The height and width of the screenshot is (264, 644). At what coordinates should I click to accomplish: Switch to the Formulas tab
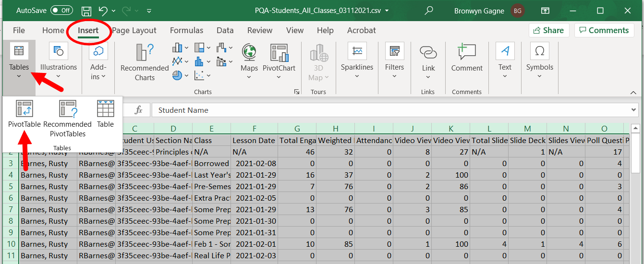[186, 30]
